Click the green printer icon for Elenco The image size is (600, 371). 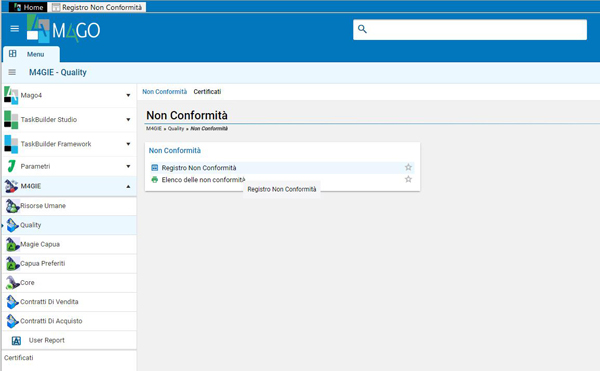(x=155, y=179)
